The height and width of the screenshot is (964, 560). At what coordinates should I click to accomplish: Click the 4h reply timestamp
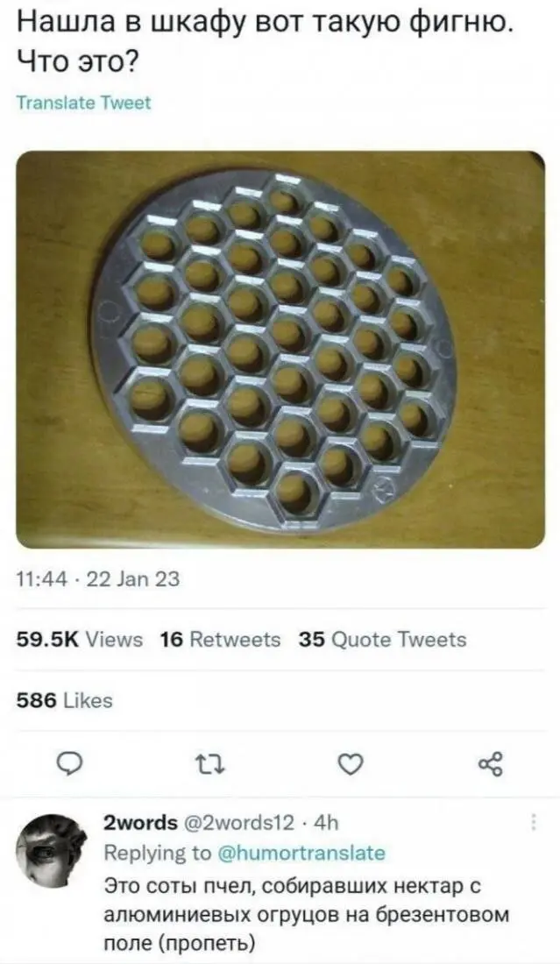coord(326,824)
